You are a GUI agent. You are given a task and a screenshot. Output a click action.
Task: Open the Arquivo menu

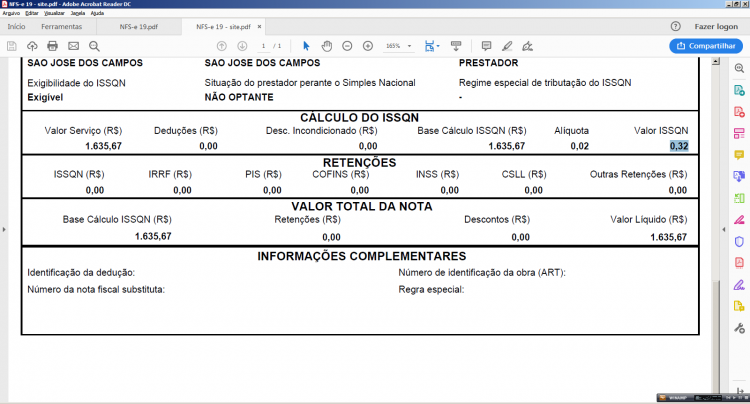(x=11, y=13)
